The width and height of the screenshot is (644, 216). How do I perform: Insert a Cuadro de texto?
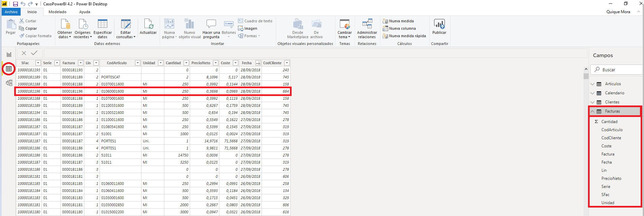coord(255,21)
